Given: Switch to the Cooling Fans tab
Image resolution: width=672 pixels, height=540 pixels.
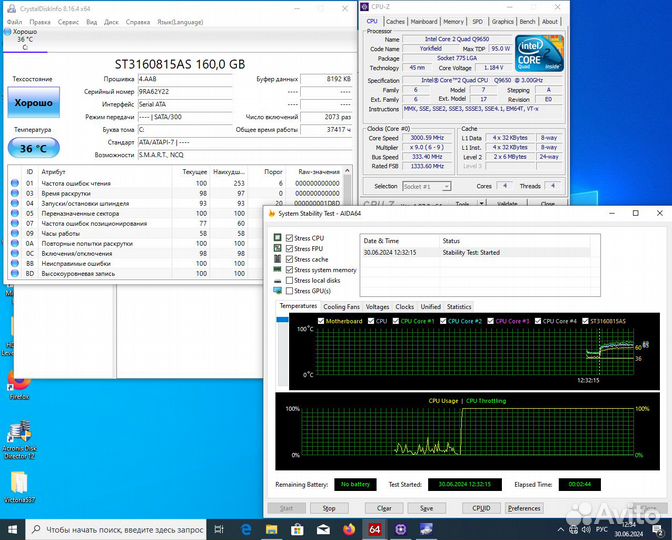Looking at the screenshot, I should coord(341,307).
